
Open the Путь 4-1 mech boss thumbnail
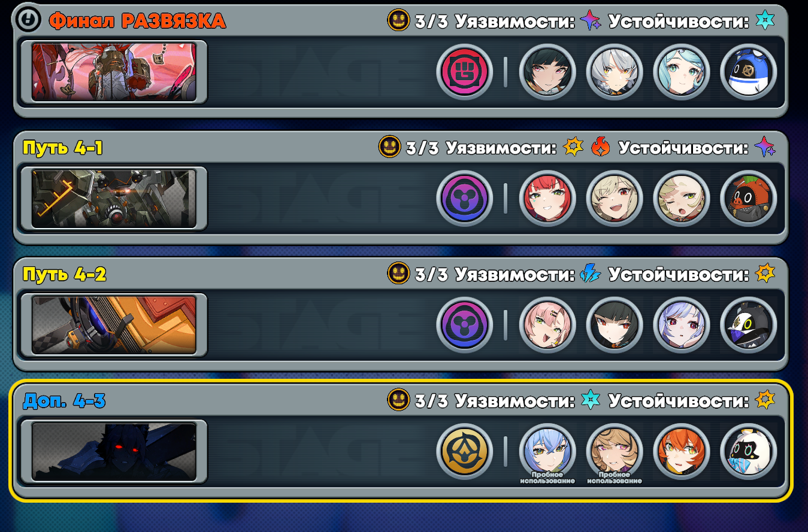point(114,198)
